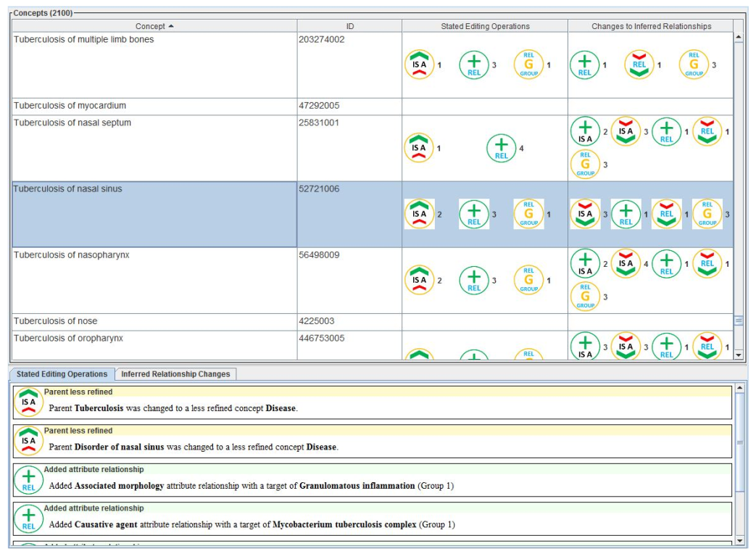The image size is (756, 554).
Task: Select Tuberculosis of myocardium row
Action: [x=154, y=106]
